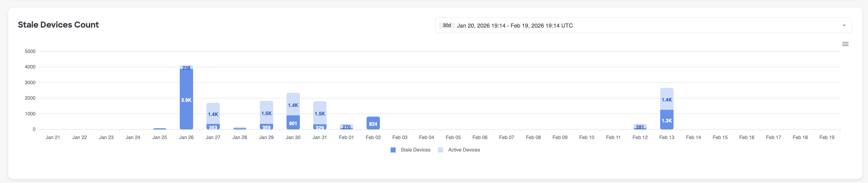Select the 238 active segment on Jan 26
The image size is (868, 183).
[x=186, y=67]
